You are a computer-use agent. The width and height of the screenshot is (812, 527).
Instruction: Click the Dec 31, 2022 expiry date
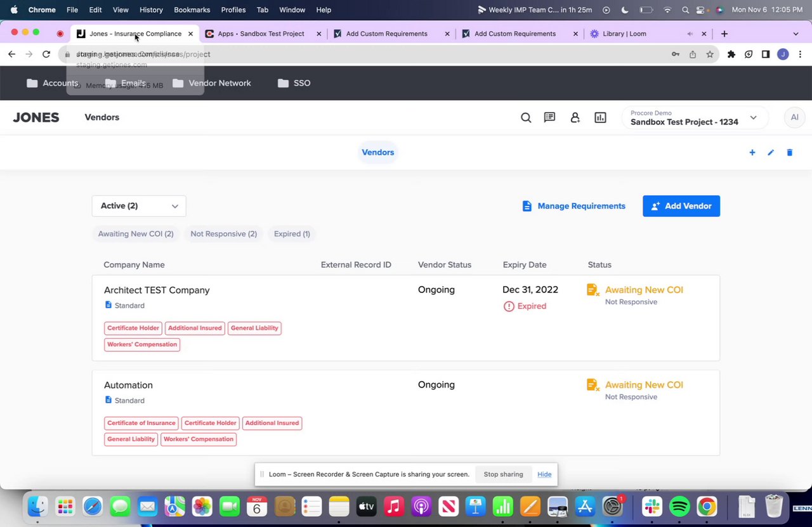(530, 290)
